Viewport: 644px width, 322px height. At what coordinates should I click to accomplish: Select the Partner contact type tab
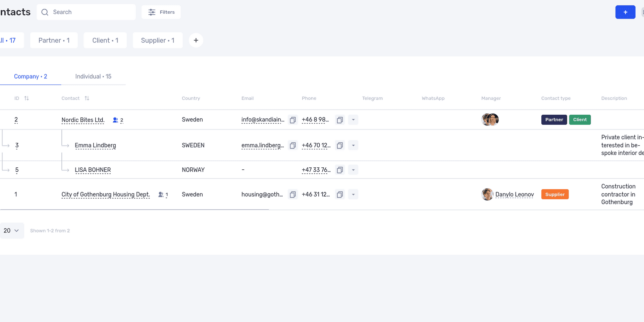tap(54, 40)
